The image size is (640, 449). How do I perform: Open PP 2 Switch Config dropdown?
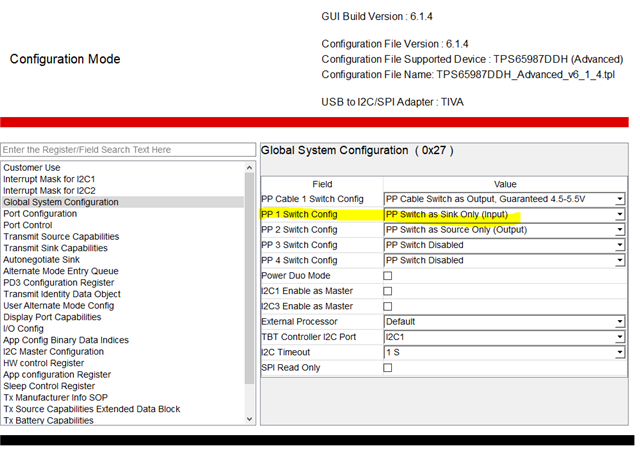[x=504, y=229]
